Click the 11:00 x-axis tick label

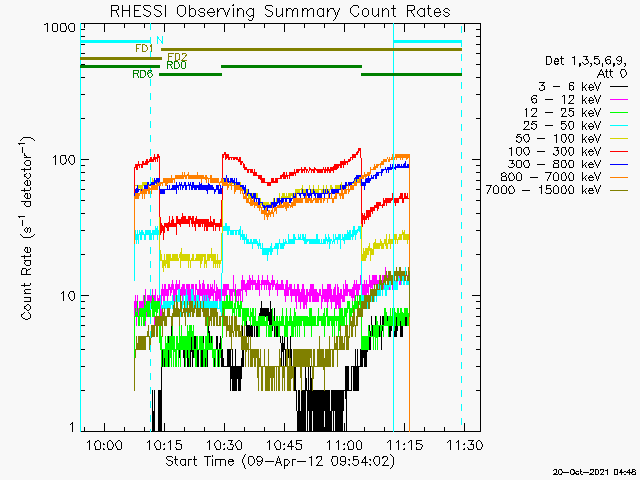(345, 444)
